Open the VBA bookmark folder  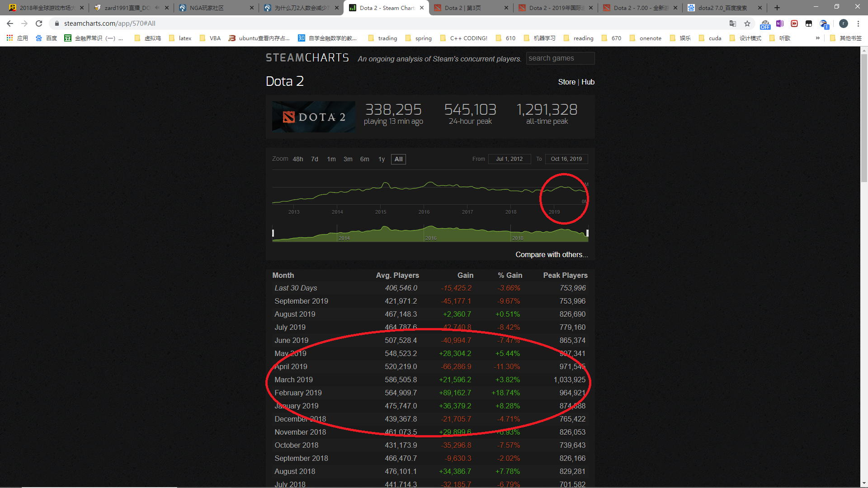point(210,38)
